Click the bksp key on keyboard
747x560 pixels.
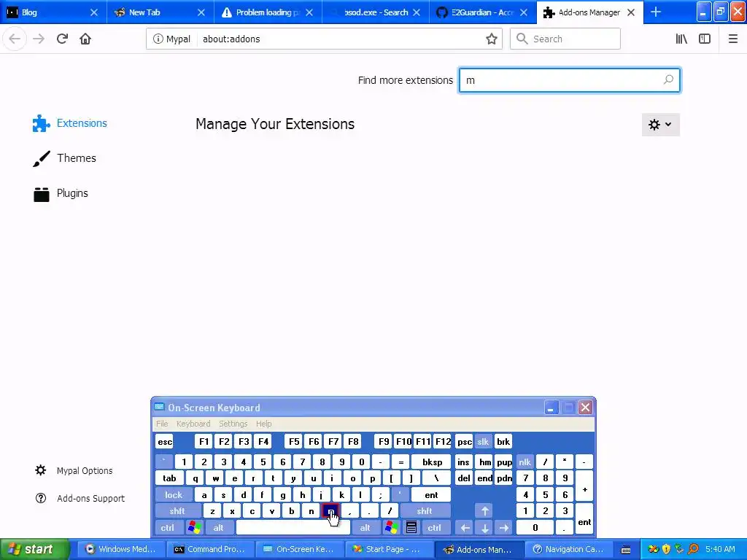(432, 462)
